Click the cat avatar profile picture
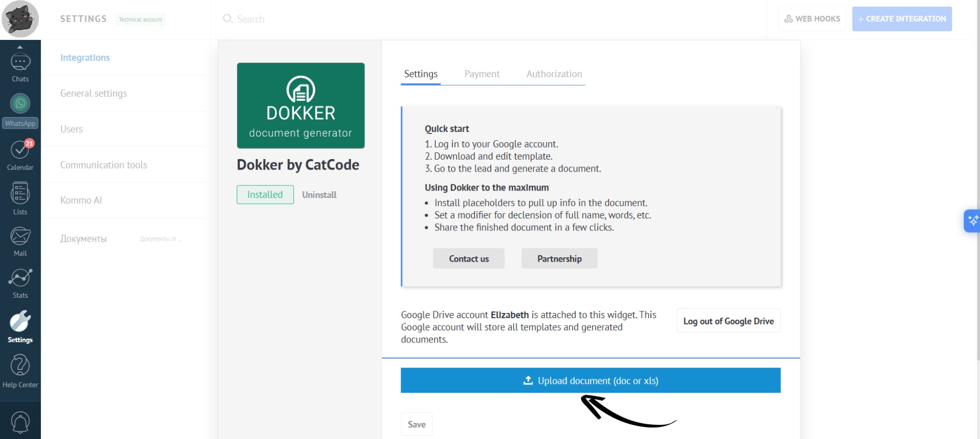 pyautogui.click(x=20, y=19)
